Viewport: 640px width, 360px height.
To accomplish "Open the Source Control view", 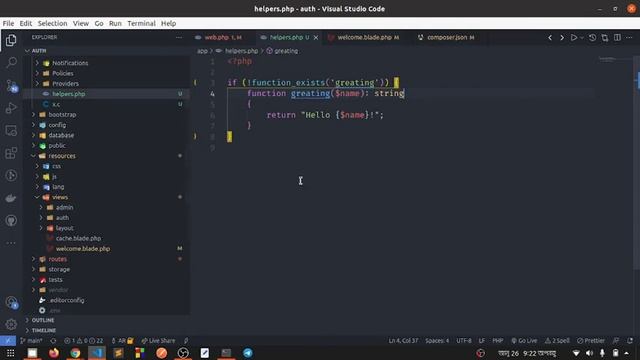I will (x=11, y=85).
